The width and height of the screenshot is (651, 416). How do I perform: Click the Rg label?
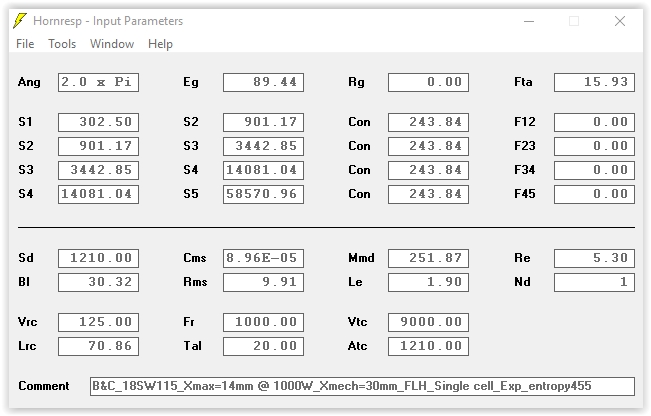coord(356,82)
